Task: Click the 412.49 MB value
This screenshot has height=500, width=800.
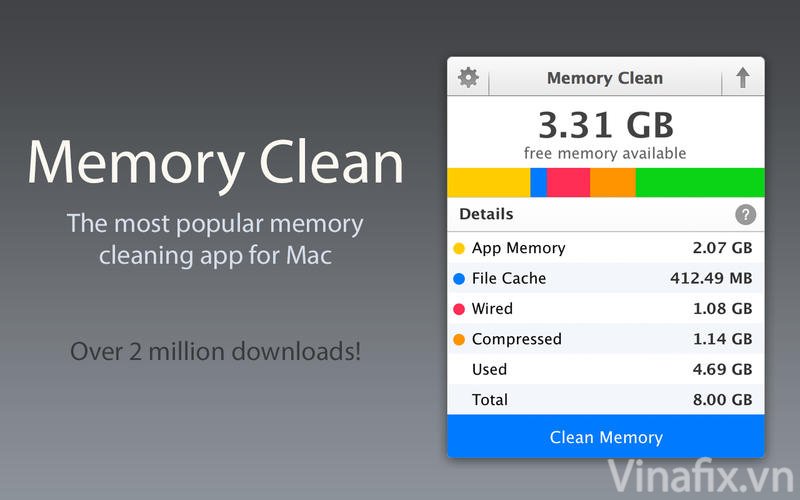Action: (x=711, y=279)
